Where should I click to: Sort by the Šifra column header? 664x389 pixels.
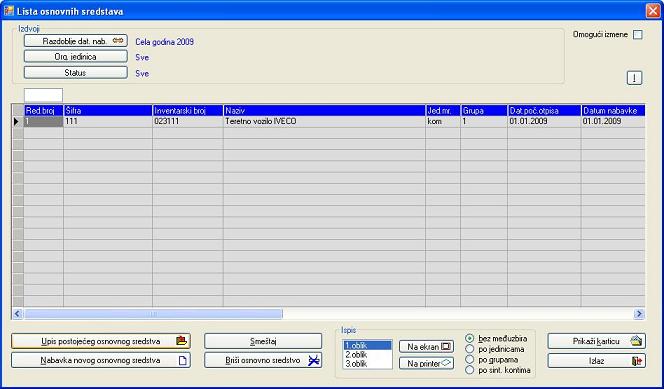tap(108, 110)
